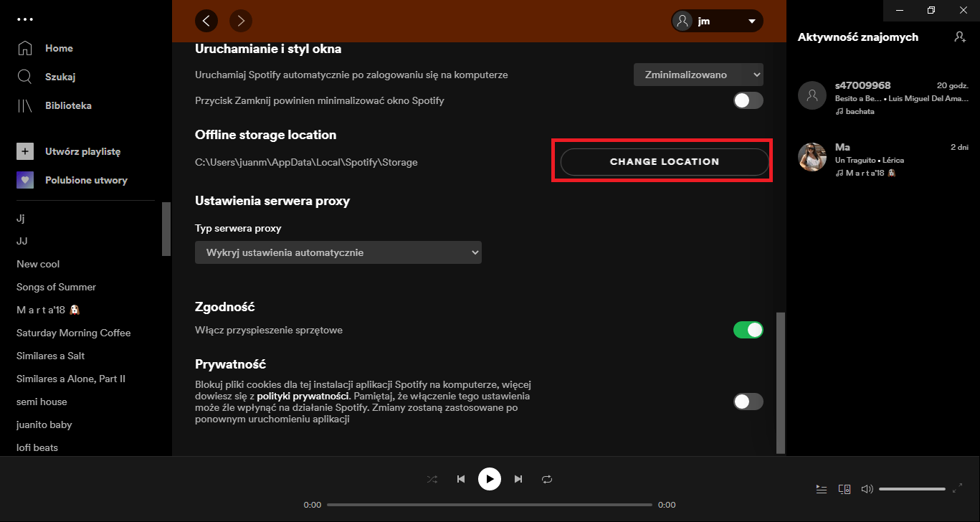Image resolution: width=980 pixels, height=522 pixels.
Task: Click the song progress bar
Action: pos(490,505)
